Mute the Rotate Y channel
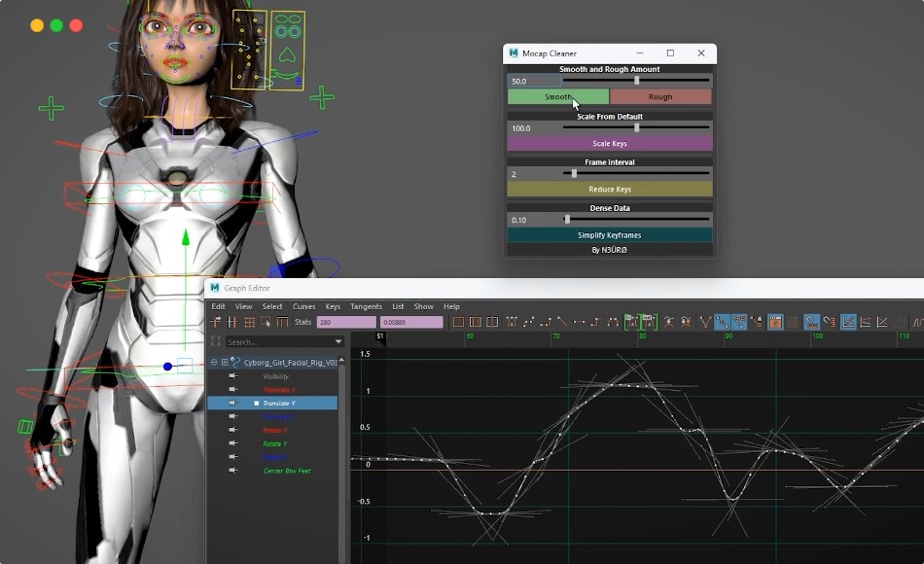This screenshot has height=564, width=924. [x=232, y=444]
